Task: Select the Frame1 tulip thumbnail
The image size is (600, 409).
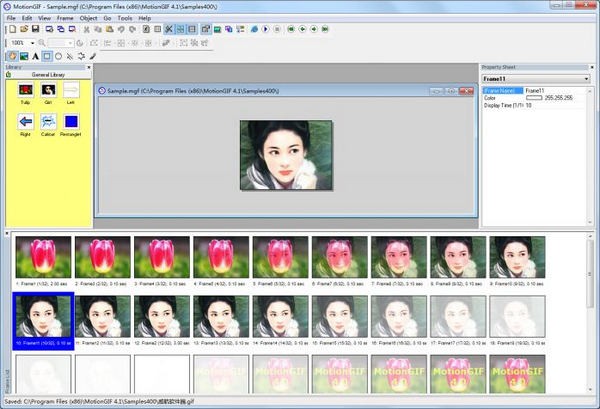Action: (x=42, y=258)
